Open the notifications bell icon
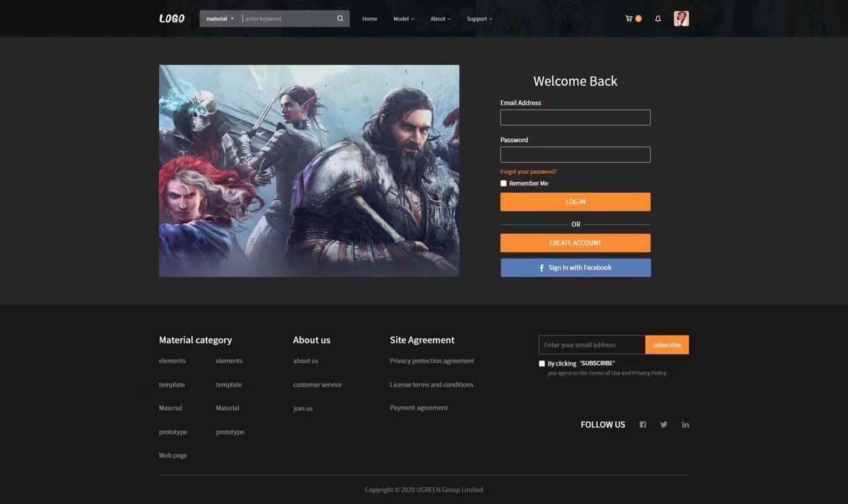Viewport: 848px width, 504px height. click(658, 19)
